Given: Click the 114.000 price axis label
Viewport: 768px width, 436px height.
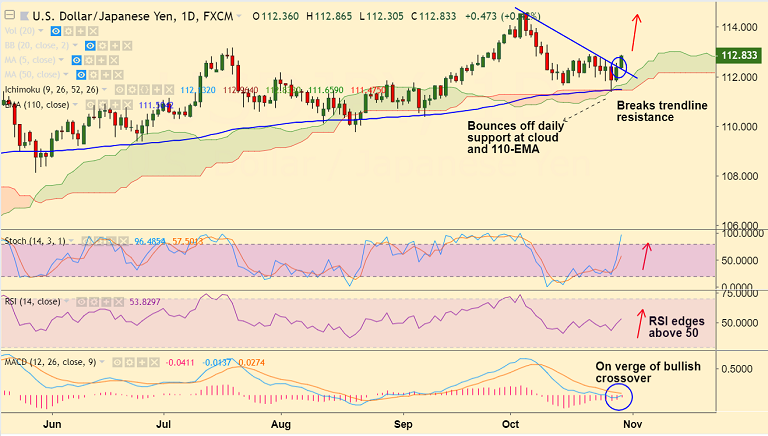Looking at the screenshot, I should click(x=739, y=27).
